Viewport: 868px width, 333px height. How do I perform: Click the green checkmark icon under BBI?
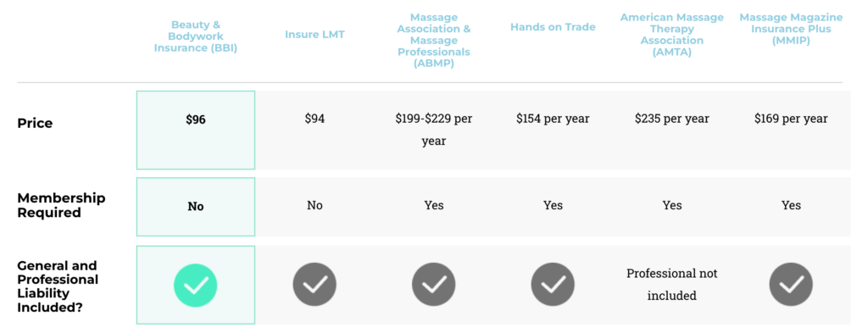[196, 285]
